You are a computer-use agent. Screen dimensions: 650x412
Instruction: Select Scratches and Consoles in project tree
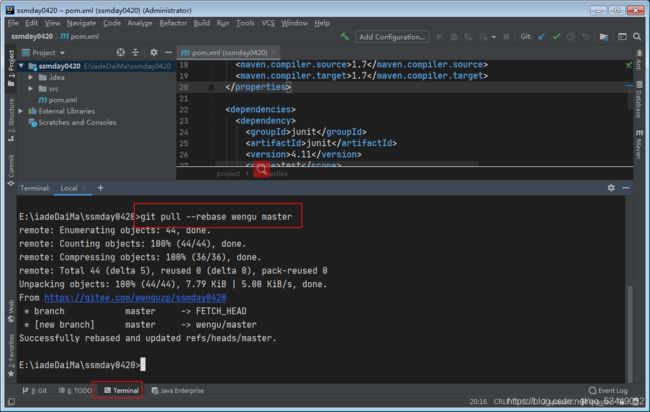point(77,122)
